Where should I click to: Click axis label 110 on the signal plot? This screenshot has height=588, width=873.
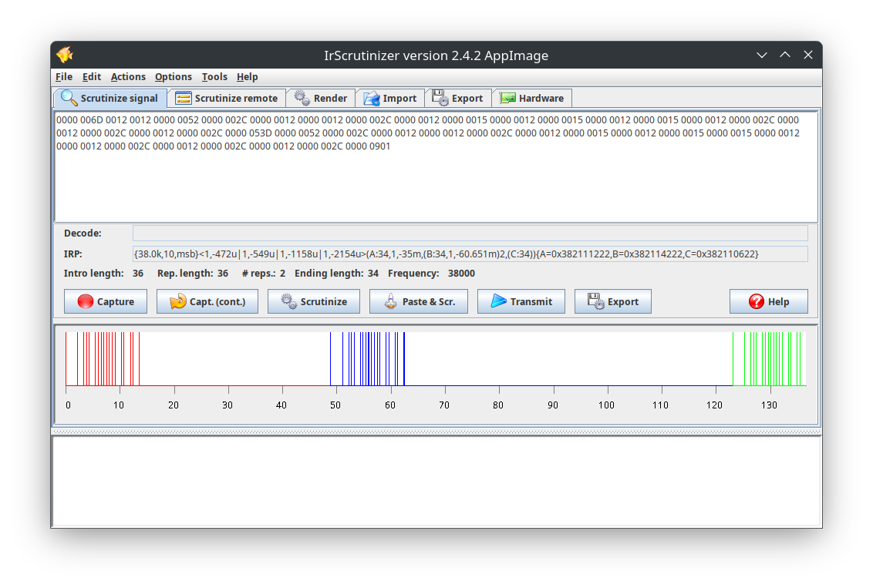click(660, 405)
